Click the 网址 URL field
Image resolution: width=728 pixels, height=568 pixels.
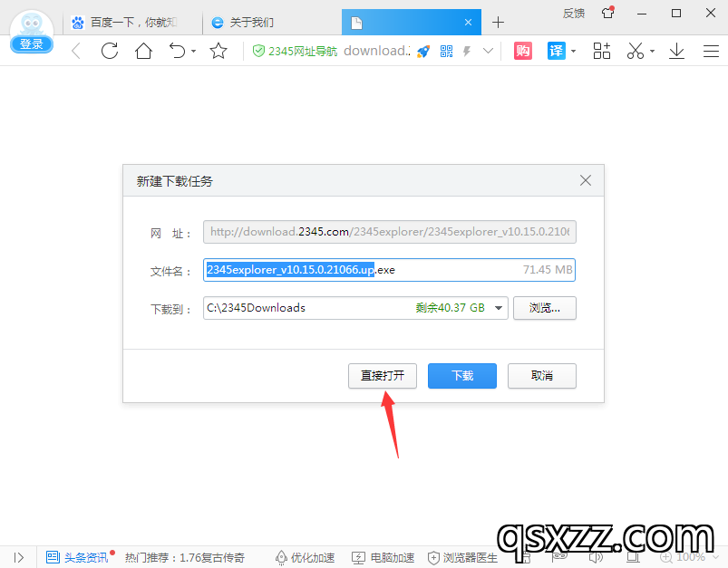coord(390,232)
